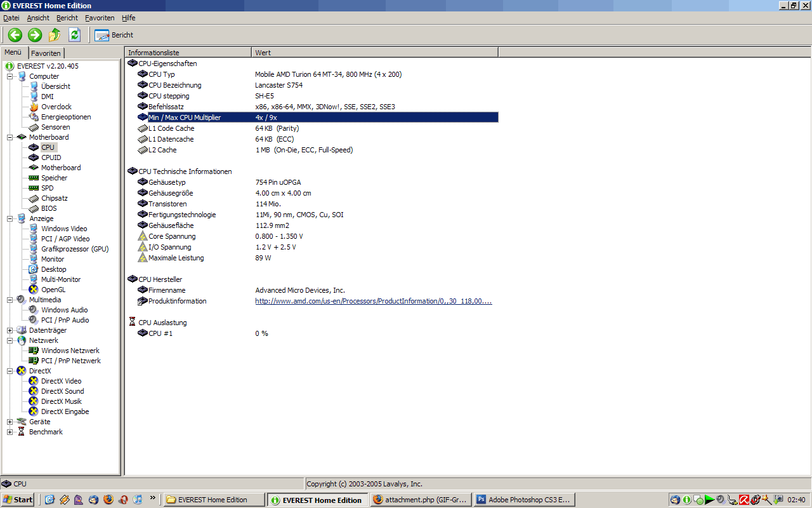Click the CPUID chip icon
Image resolution: width=812 pixels, height=508 pixels.
pyautogui.click(x=34, y=157)
